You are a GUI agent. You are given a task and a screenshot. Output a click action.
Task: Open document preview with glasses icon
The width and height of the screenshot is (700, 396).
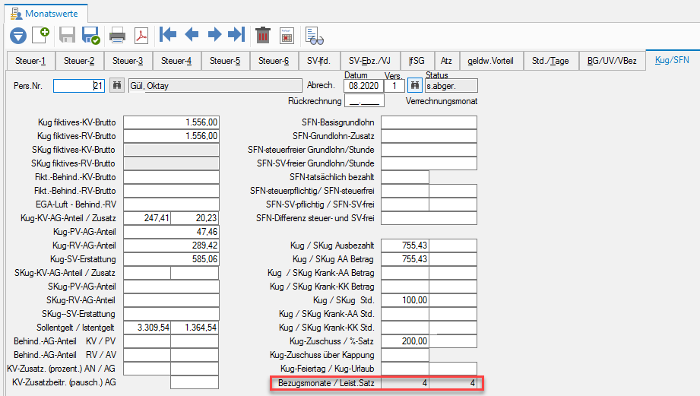click(314, 36)
